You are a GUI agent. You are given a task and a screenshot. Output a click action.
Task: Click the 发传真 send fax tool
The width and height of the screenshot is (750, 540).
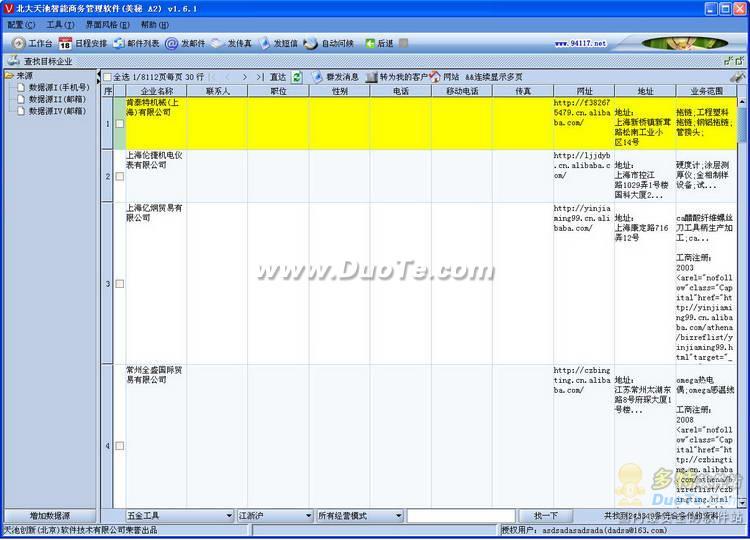point(231,44)
